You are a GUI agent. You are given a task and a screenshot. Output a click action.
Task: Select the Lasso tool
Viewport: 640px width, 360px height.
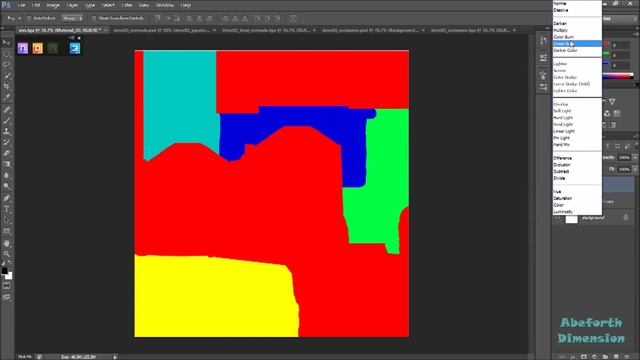[x=7, y=64]
